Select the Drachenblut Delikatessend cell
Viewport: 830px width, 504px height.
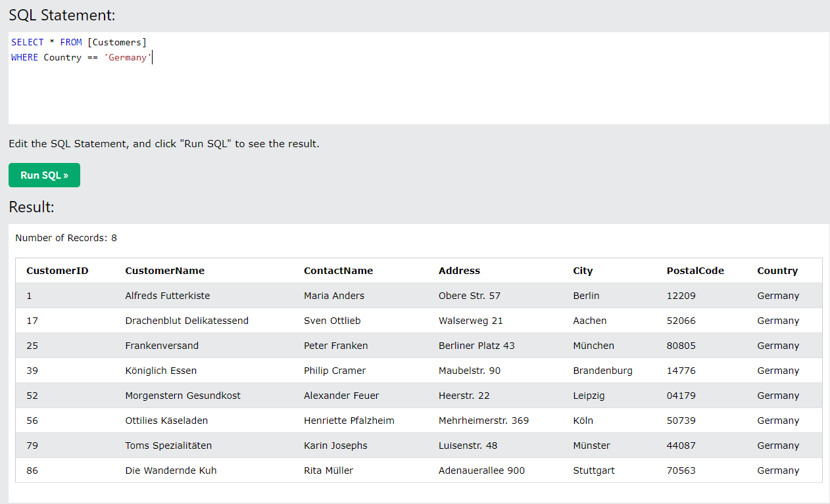point(187,321)
